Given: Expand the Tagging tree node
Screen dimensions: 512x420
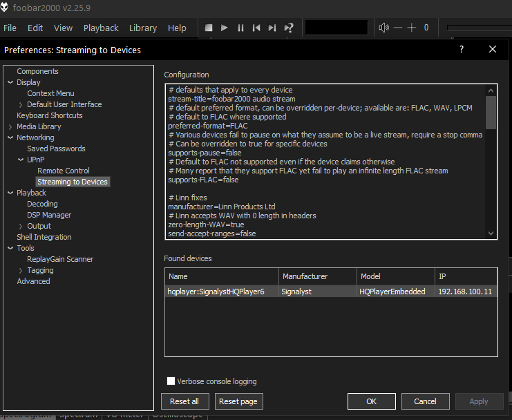Looking at the screenshot, I should [21, 271].
